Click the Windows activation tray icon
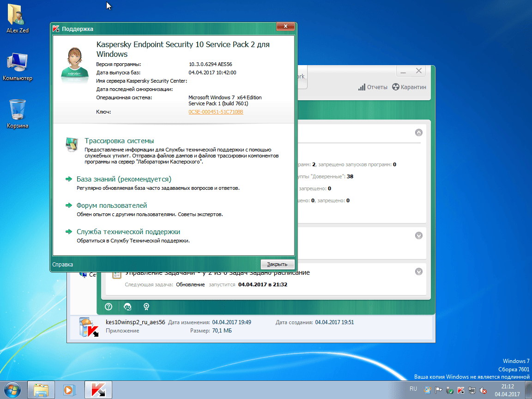 tap(428, 391)
